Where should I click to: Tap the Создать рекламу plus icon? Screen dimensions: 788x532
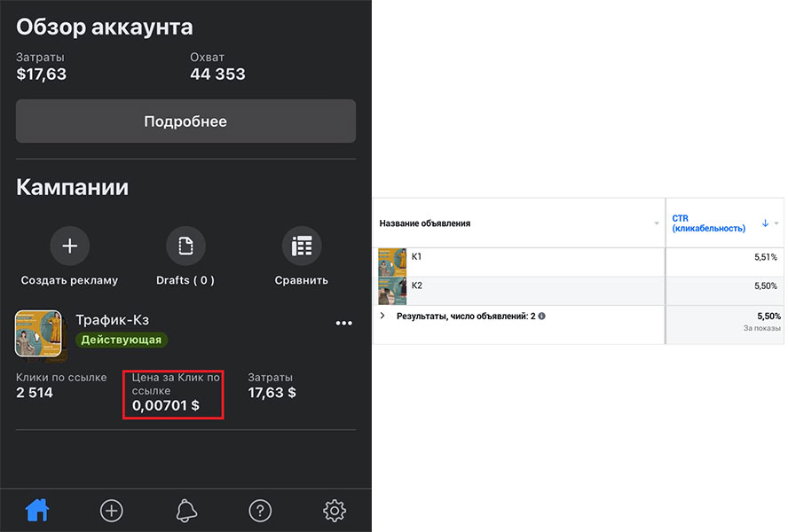click(x=69, y=246)
